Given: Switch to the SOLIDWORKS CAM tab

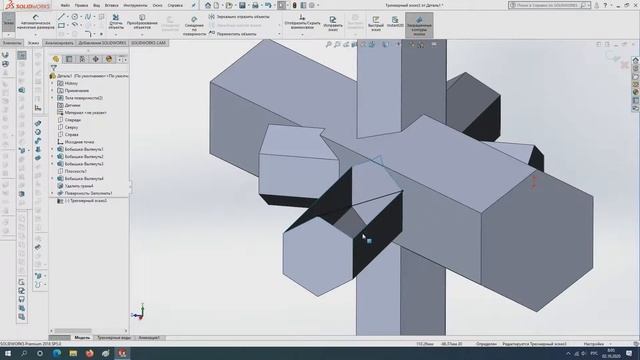Looking at the screenshot, I should click(x=149, y=43).
